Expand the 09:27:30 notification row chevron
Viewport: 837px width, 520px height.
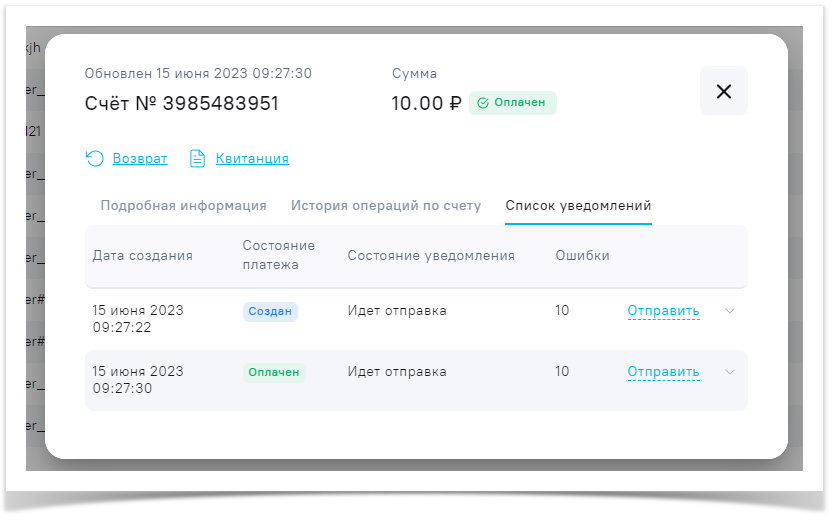coord(730,372)
